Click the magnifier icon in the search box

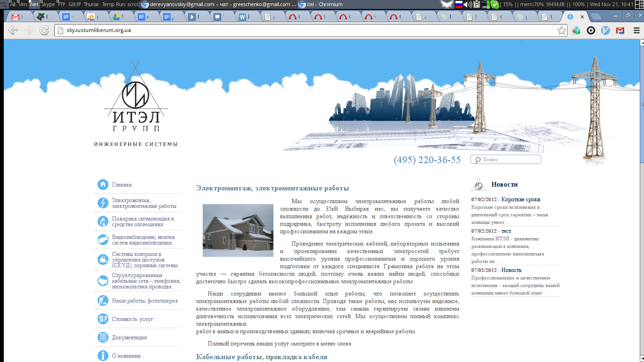478,160
